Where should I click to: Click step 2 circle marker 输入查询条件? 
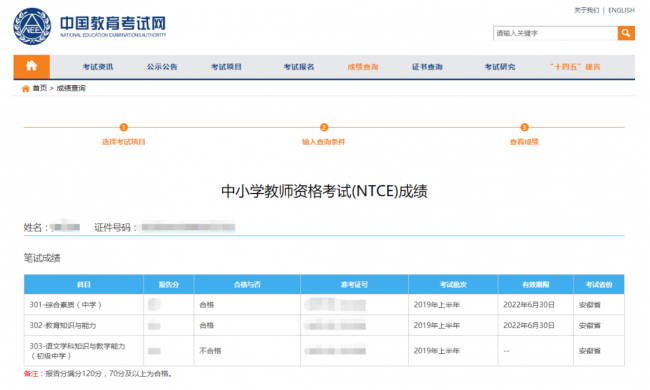324,127
